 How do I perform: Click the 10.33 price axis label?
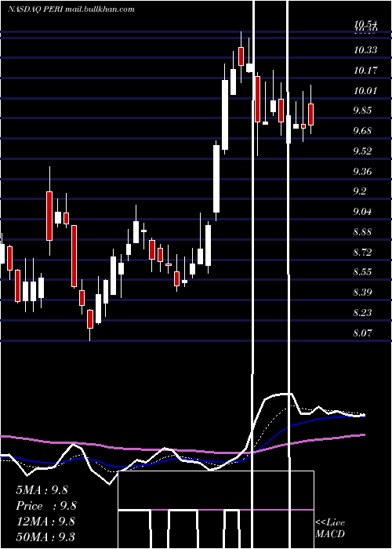365,50
